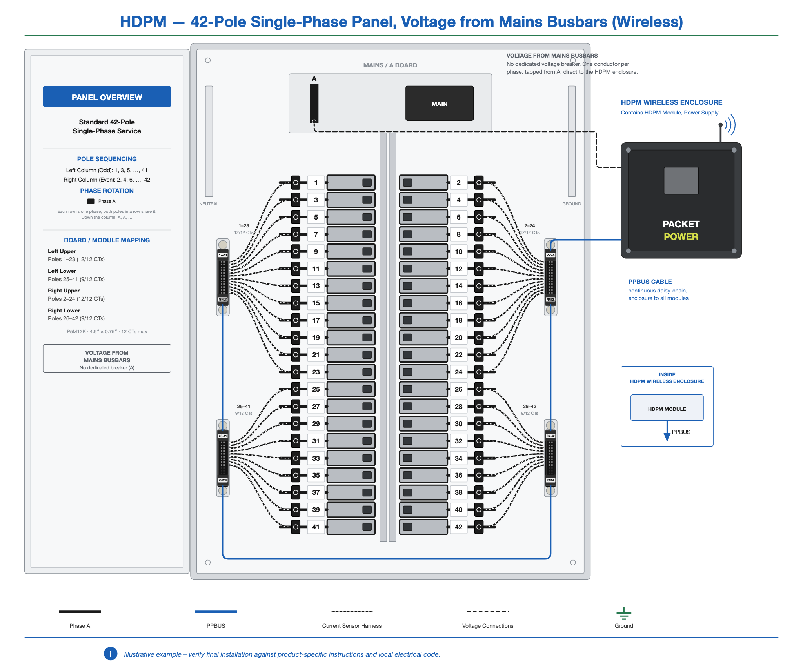Click breaker 7 toggle handle

[x=367, y=234]
